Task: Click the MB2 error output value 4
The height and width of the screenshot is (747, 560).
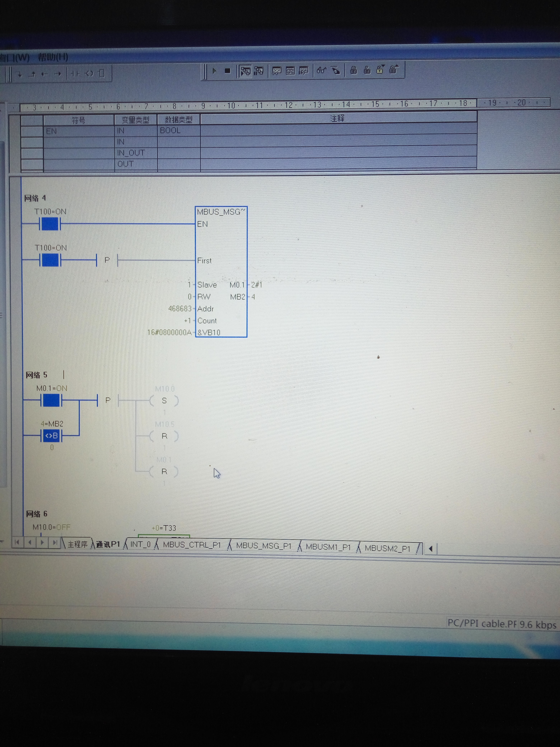Action: pos(253,297)
